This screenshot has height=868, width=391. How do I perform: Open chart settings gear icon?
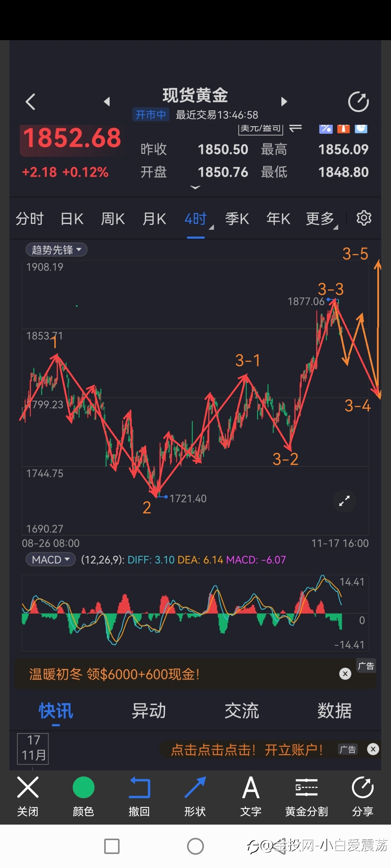click(364, 218)
